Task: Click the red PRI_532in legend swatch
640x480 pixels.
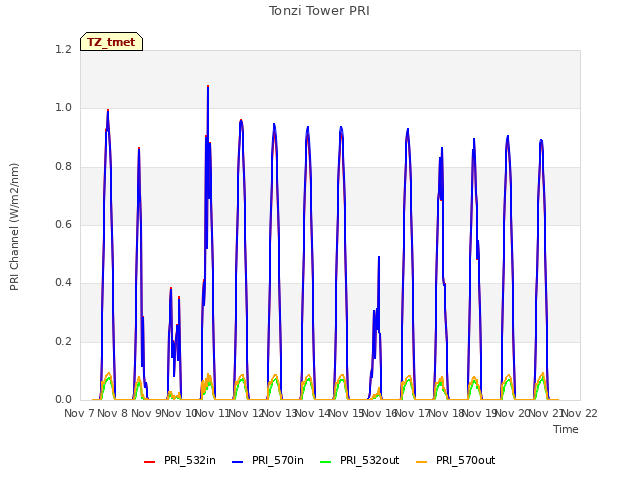Action: [149, 462]
